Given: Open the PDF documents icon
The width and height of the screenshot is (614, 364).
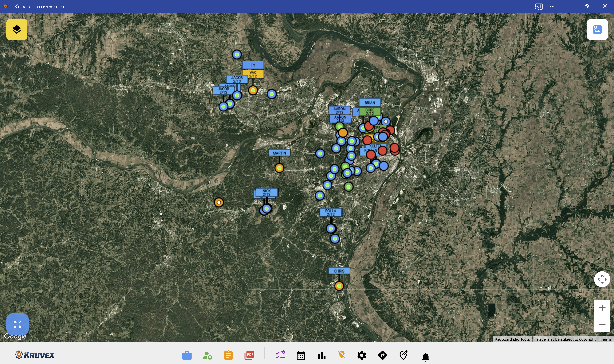Looking at the screenshot, I should pos(249,355).
